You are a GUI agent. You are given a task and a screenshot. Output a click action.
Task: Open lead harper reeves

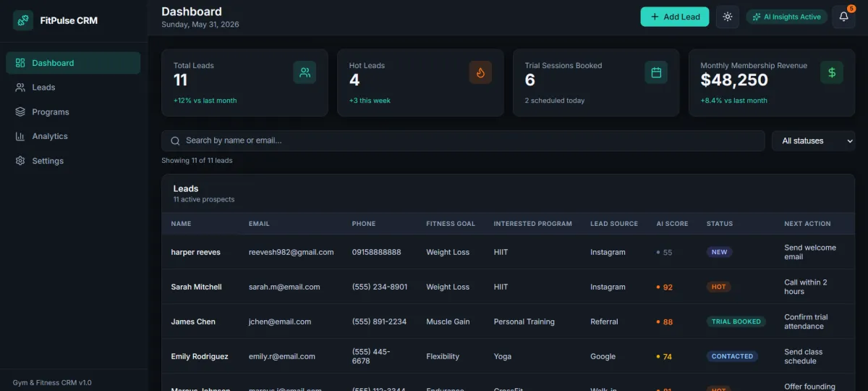[196, 253]
